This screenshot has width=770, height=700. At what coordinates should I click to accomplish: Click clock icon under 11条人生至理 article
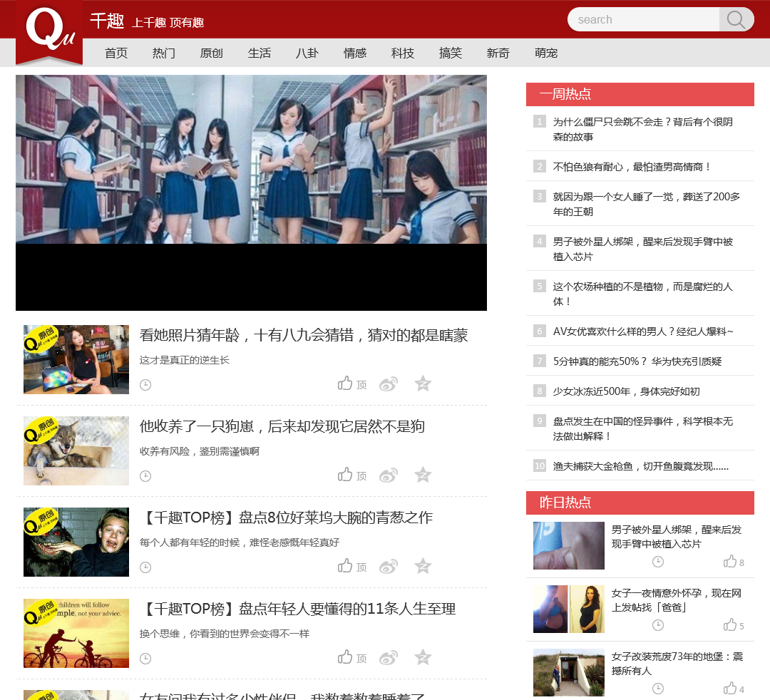145,659
